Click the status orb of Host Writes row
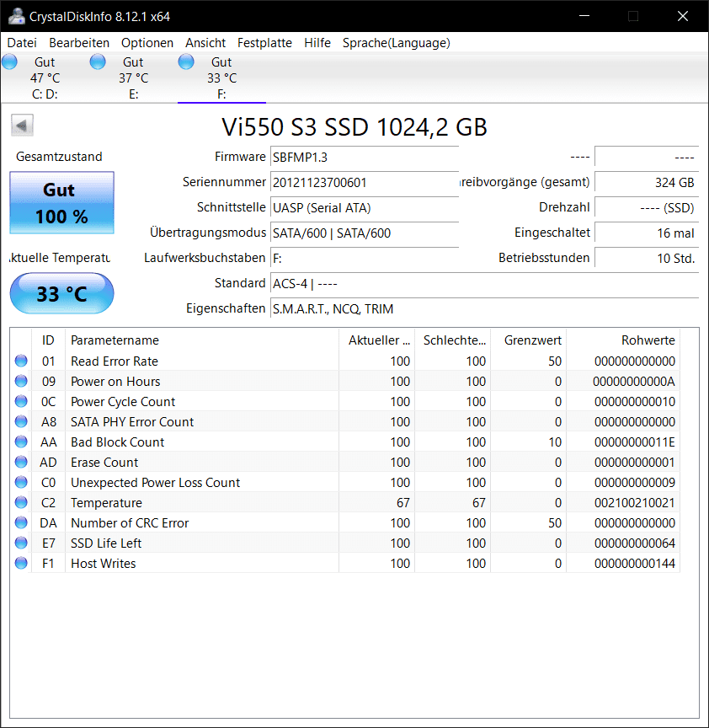The image size is (709, 728). (21, 563)
